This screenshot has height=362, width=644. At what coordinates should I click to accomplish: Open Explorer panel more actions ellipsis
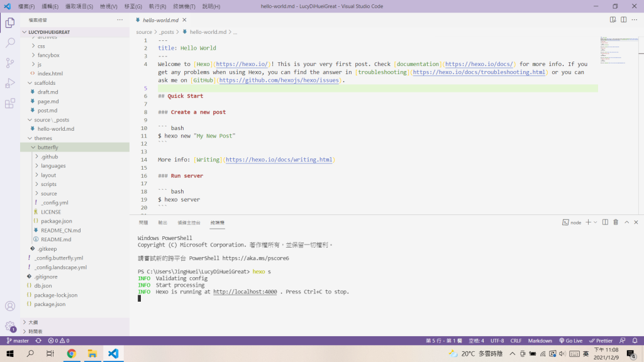120,19
